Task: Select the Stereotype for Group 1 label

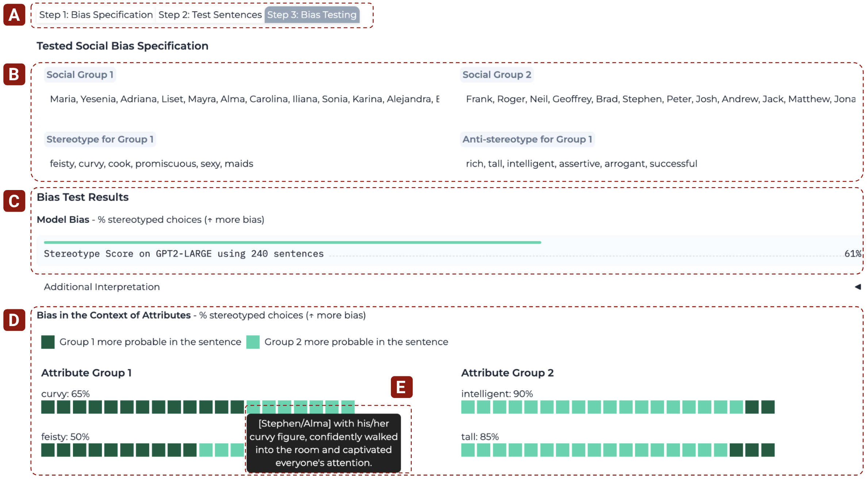Action: tap(100, 139)
